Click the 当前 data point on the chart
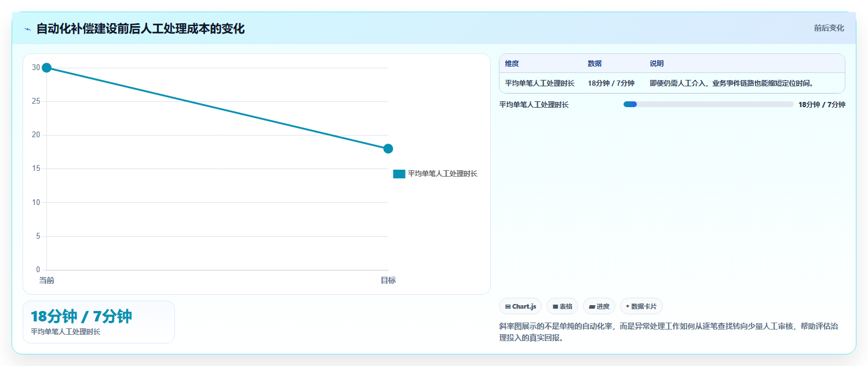868x366 pixels. click(x=47, y=68)
